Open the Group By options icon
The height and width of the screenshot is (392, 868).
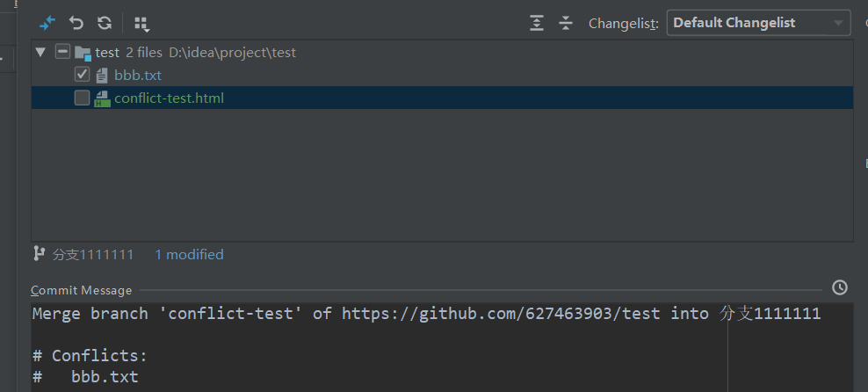pos(141,24)
